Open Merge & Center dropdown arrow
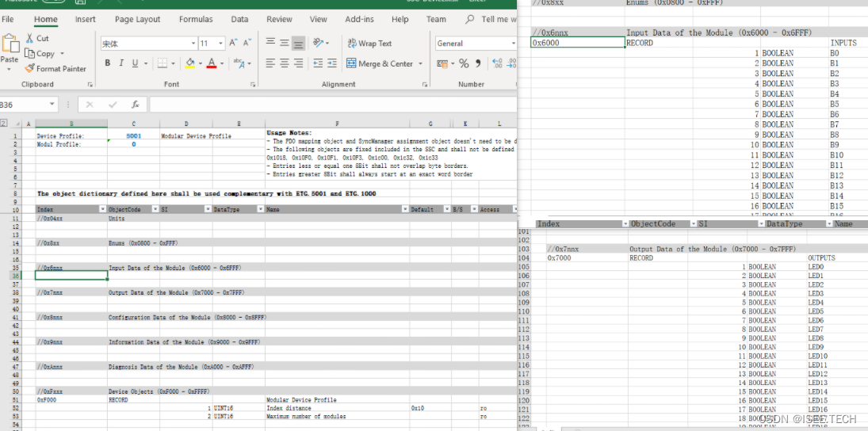This screenshot has width=868, height=431. [420, 63]
